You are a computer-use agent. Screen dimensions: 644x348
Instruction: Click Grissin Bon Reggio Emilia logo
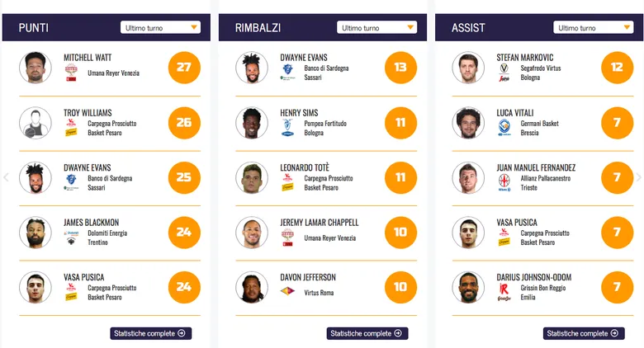(504, 291)
